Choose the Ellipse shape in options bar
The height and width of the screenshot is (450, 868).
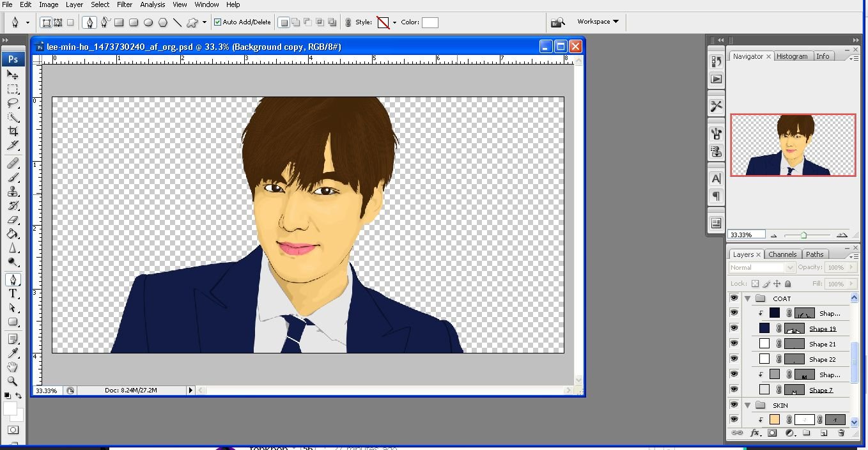point(148,22)
